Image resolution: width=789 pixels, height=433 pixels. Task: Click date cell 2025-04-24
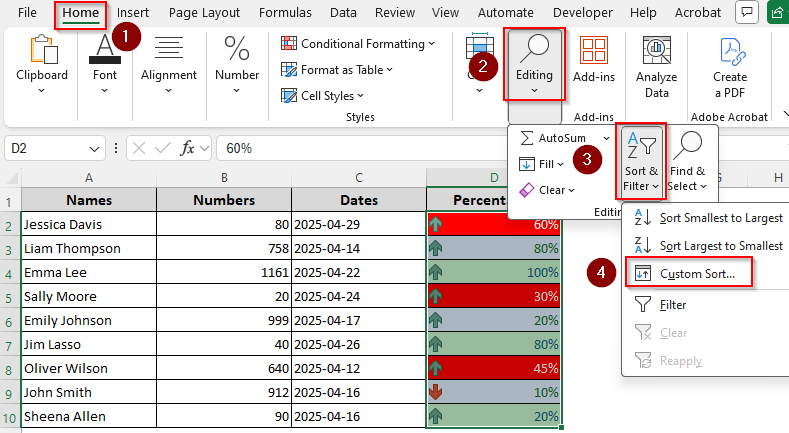pos(359,296)
